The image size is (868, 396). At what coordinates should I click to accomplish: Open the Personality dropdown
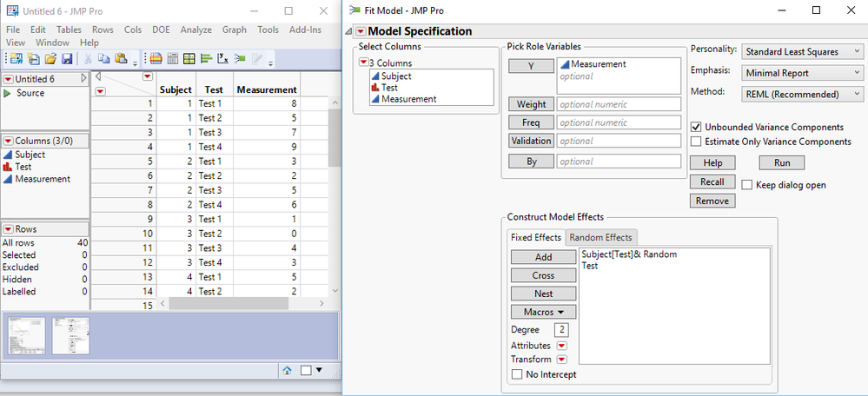(802, 51)
